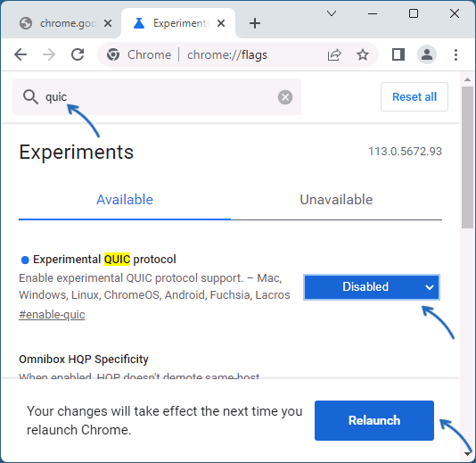Go back using the back arrow

pos(21,55)
